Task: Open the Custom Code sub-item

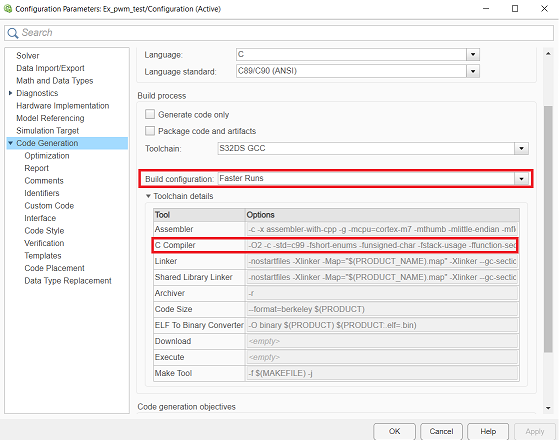Action: 49,206
